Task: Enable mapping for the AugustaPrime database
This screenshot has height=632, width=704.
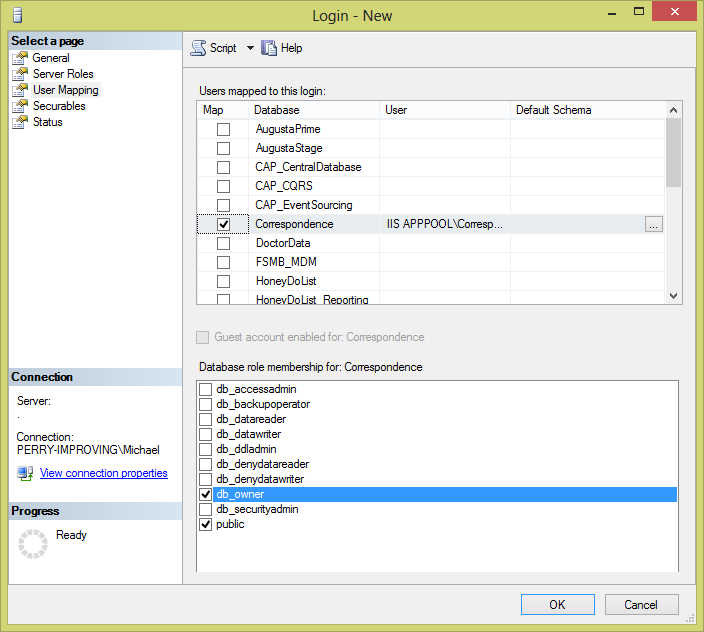Action: pyautogui.click(x=223, y=130)
